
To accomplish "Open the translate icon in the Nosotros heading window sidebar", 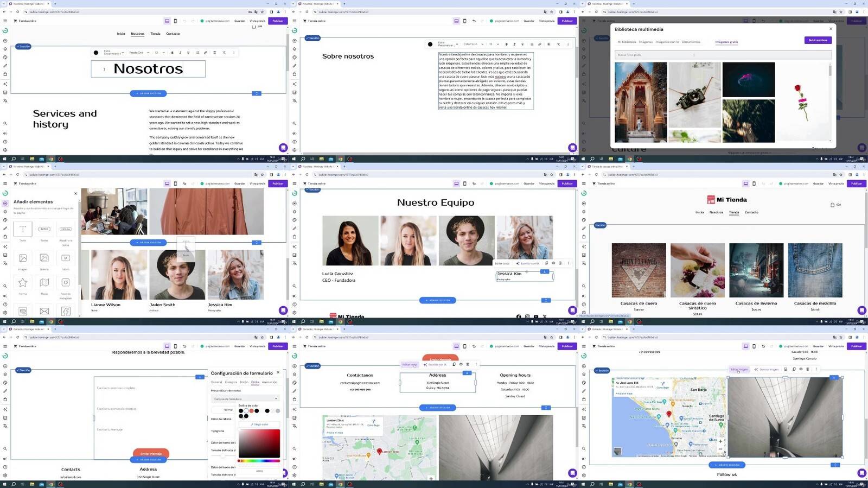I will 5,100.
